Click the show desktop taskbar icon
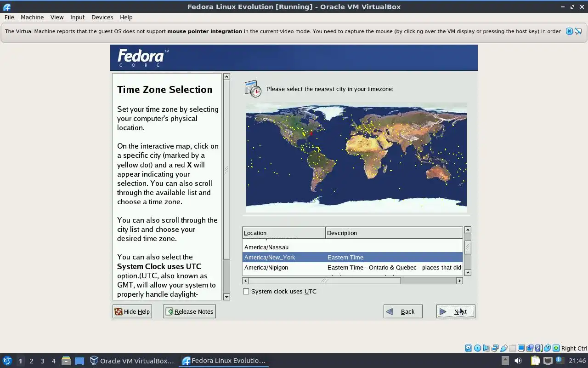The image size is (588, 368). [x=79, y=361]
